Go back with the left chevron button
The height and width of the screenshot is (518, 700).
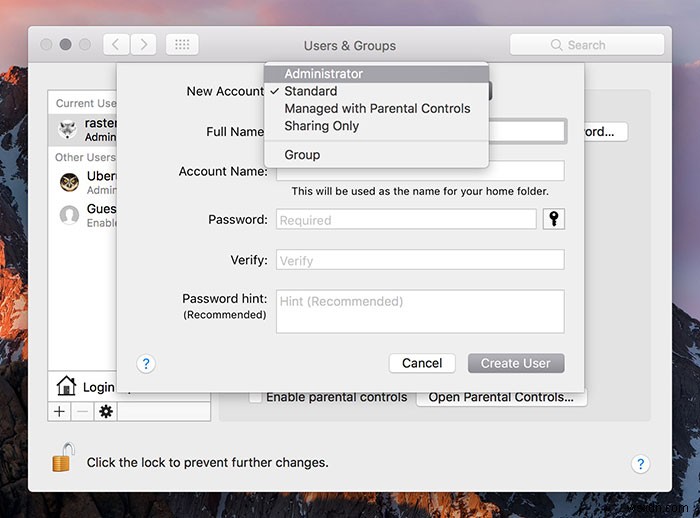pyautogui.click(x=116, y=45)
